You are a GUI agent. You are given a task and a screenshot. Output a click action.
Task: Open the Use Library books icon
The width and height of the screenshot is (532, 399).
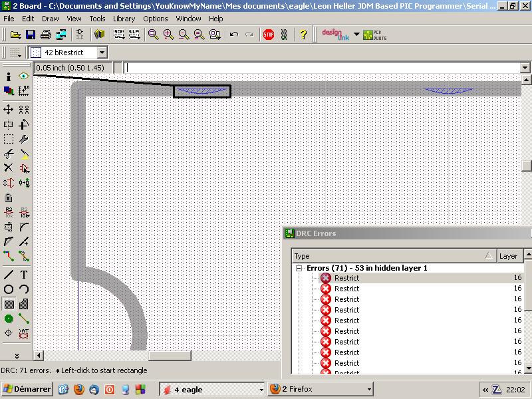click(x=99, y=35)
